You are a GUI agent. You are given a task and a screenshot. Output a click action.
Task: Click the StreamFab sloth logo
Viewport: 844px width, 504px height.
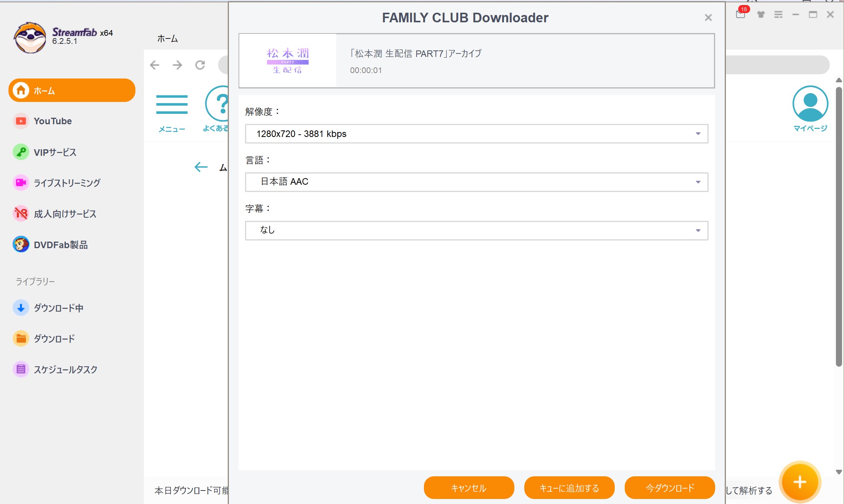point(30,37)
